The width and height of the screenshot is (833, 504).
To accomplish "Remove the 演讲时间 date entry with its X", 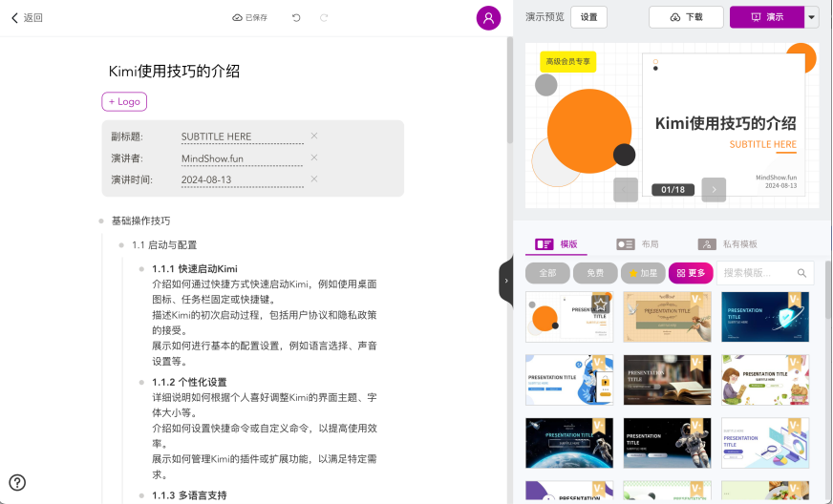I will (314, 178).
